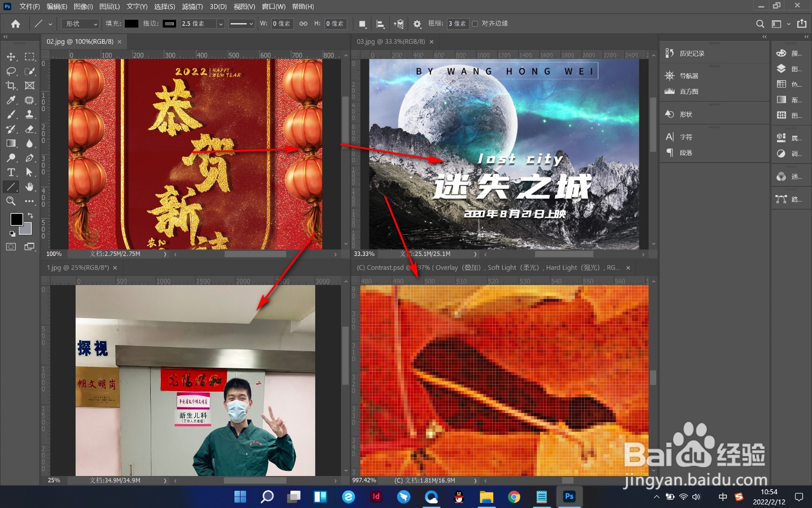The width and height of the screenshot is (812, 508).
Task: Select the Dodge tool
Action: [11, 158]
